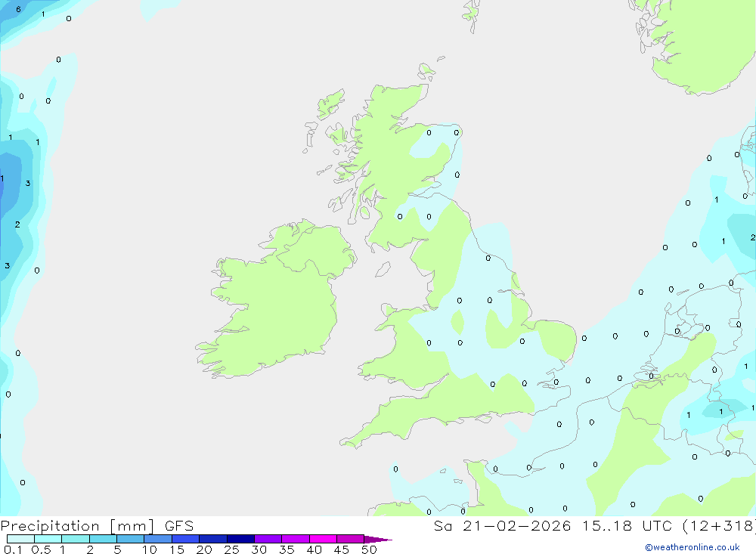Click the '35' legend scale label
The height and width of the screenshot is (554, 756).
[287, 549]
